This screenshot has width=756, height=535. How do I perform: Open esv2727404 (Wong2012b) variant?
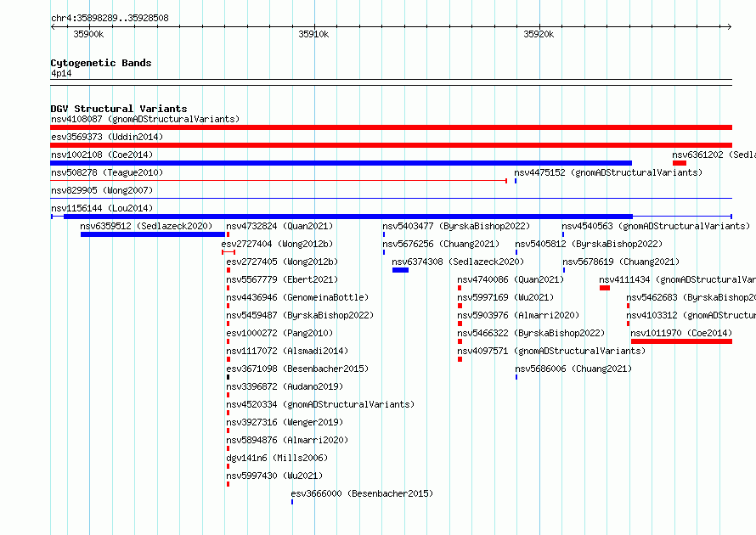pyautogui.click(x=277, y=244)
